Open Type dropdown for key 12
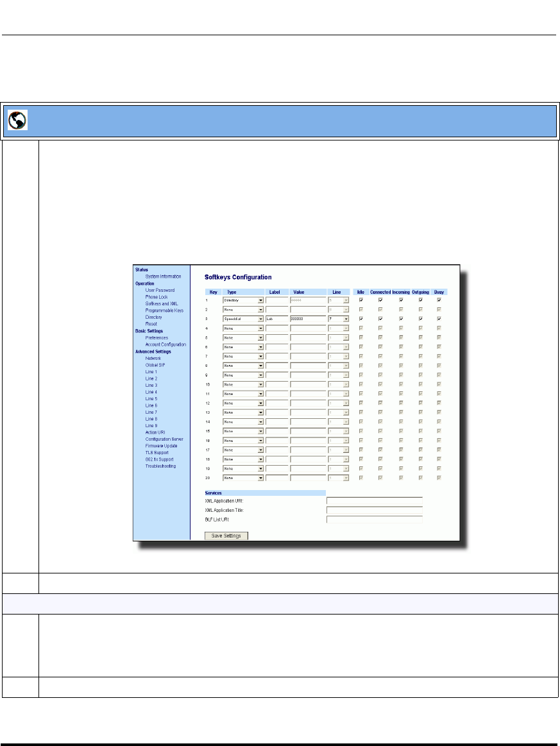Screen dimensions: 560x746 coord(243,403)
